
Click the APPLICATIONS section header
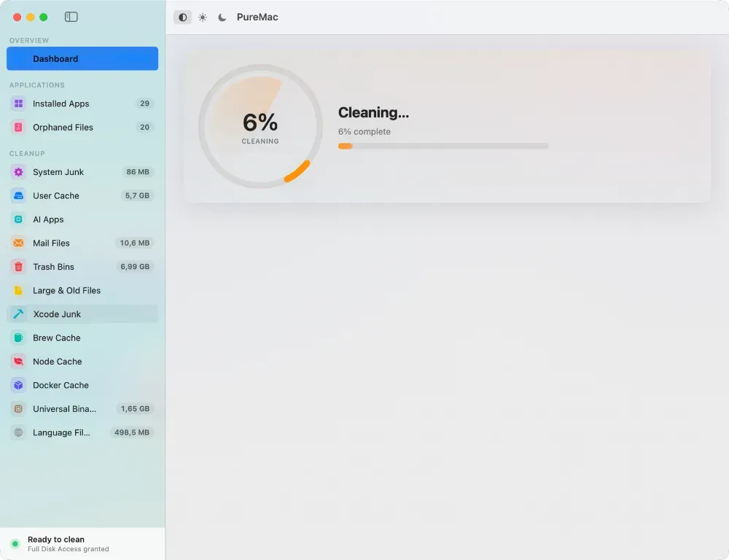click(x=36, y=85)
